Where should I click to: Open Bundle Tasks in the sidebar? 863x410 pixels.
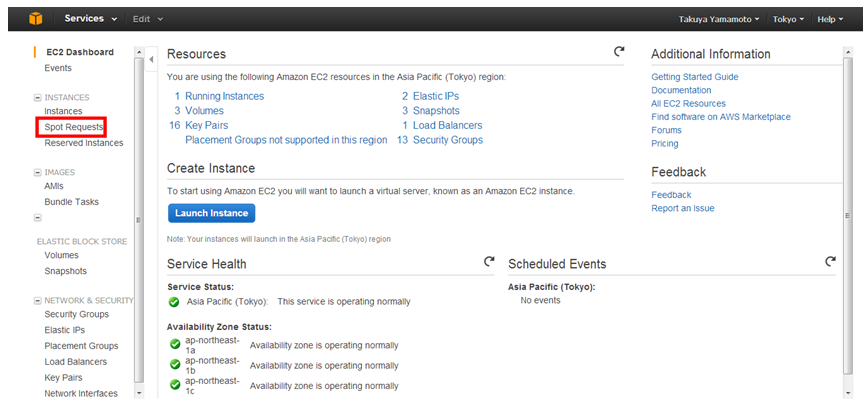pyautogui.click(x=72, y=202)
